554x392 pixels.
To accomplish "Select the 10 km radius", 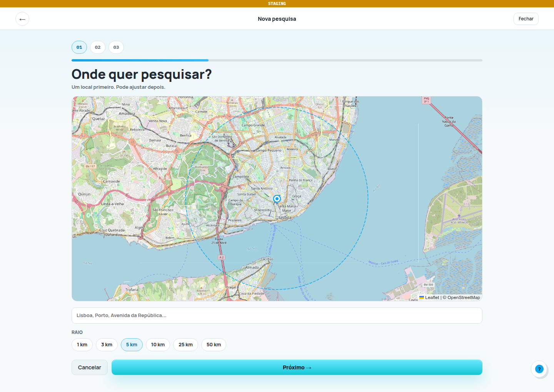I will [158, 345].
